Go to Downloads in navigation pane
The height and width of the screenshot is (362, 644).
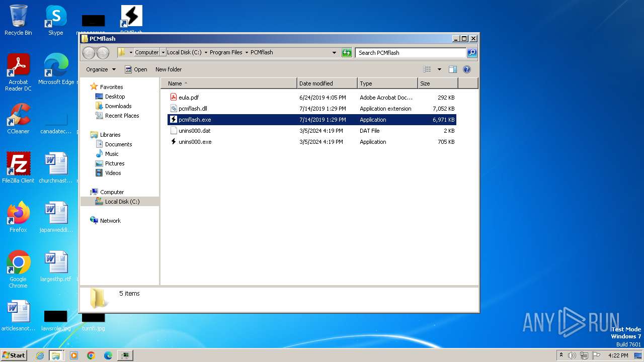pos(118,106)
